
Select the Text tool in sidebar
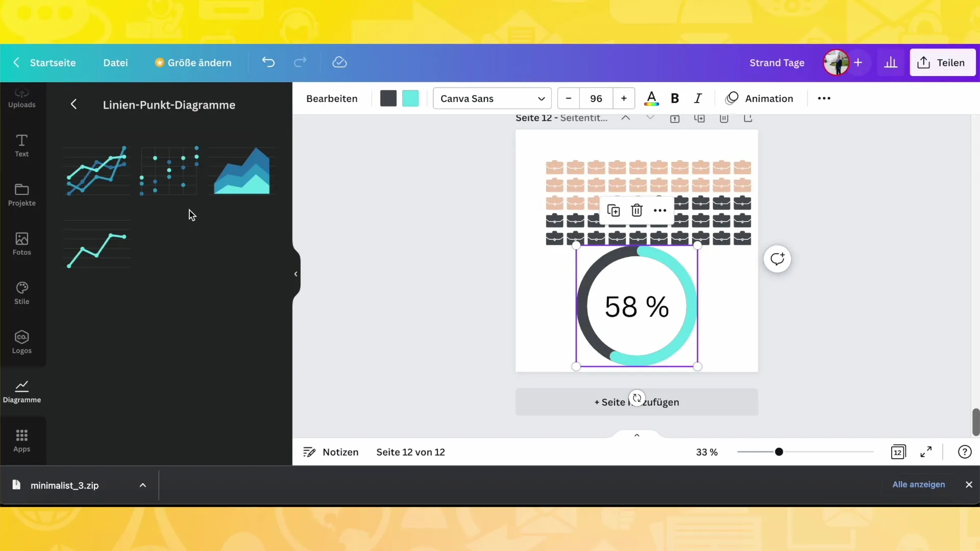(x=21, y=144)
